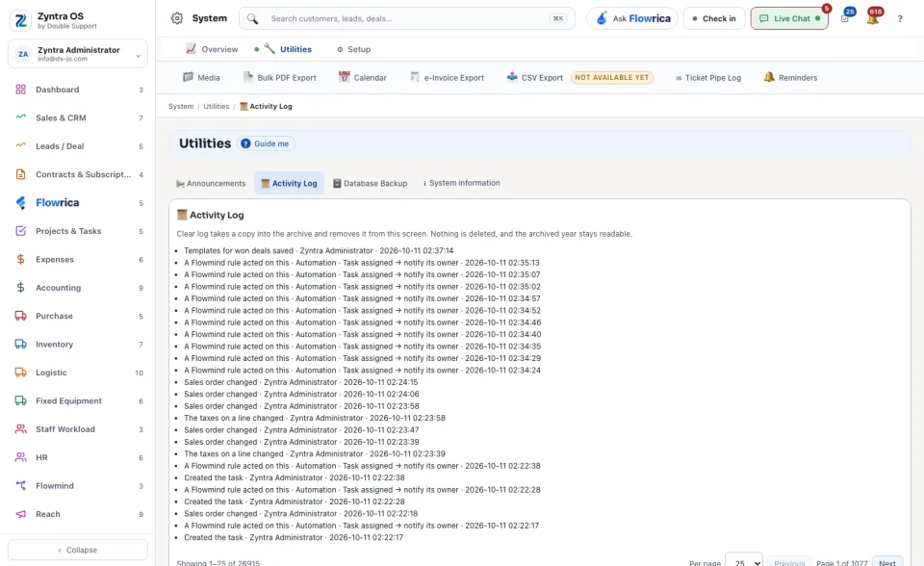Click the Ask Flowrica button
Viewport: 924px width, 566px height.
pos(632,18)
